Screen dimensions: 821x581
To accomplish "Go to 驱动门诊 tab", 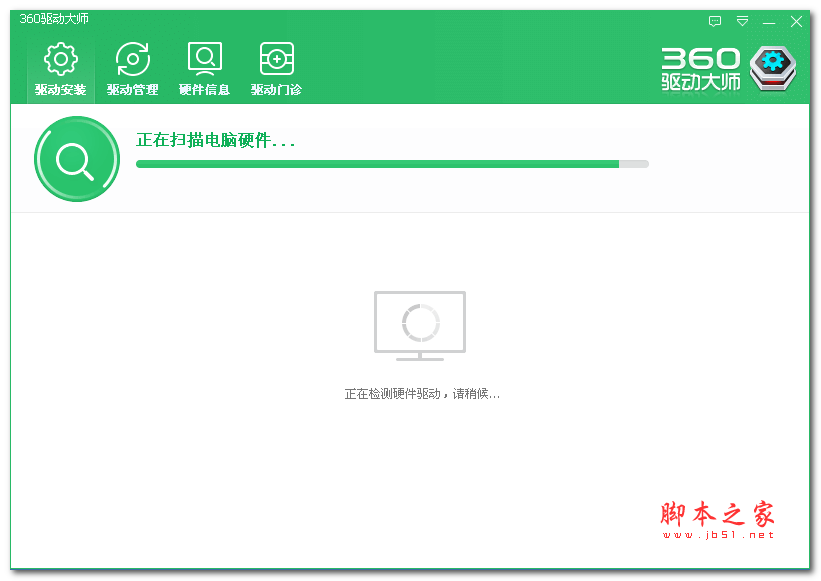I will click(276, 70).
